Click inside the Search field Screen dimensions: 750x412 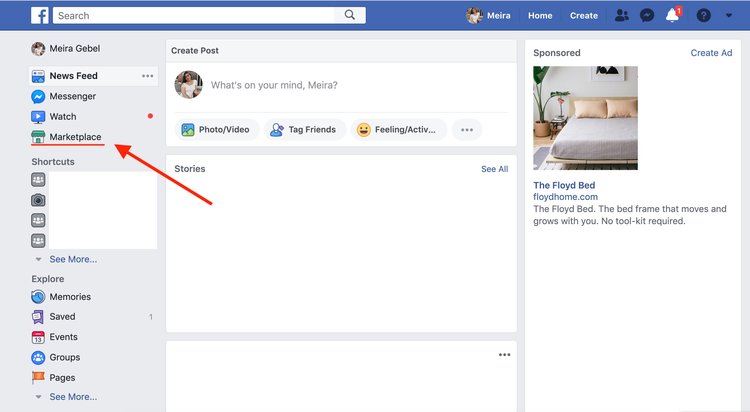[194, 15]
